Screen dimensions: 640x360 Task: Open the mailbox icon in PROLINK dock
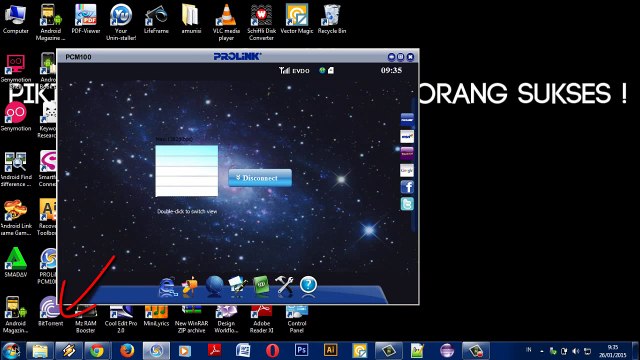point(190,285)
